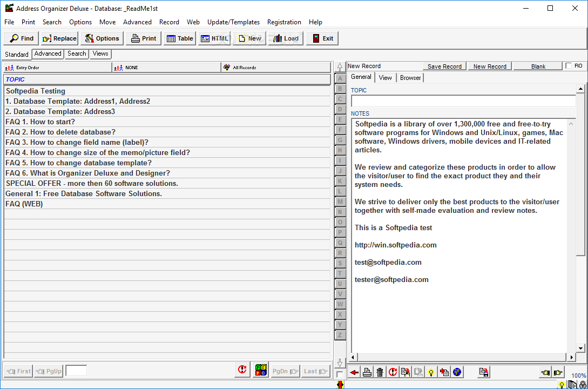588x389 pixels.
Task: Toggle the RO read-only checkbox
Action: point(569,66)
